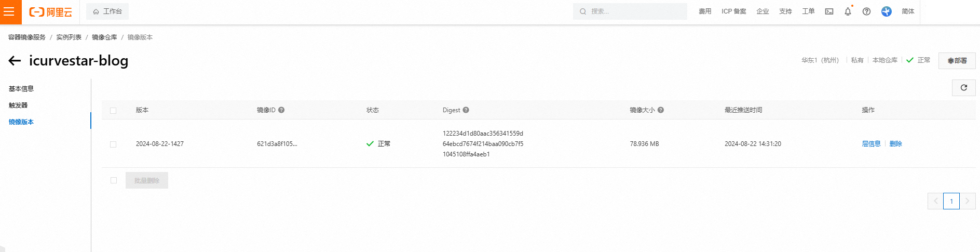980x252 pixels.
Task: Delete the version via 删除 link
Action: pos(895,144)
